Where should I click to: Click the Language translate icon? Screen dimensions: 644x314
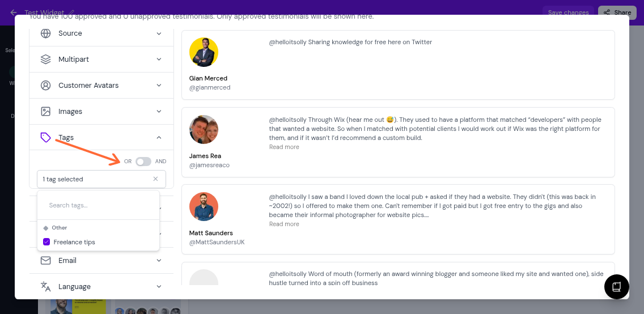[x=46, y=287]
